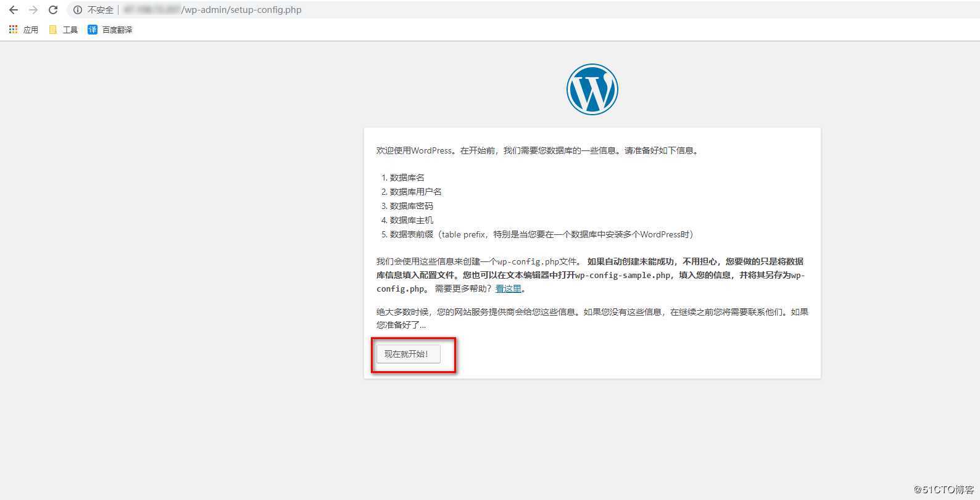Screen dimensions: 980x500
Task: Select list item 数据库用户名
Action: [415, 192]
